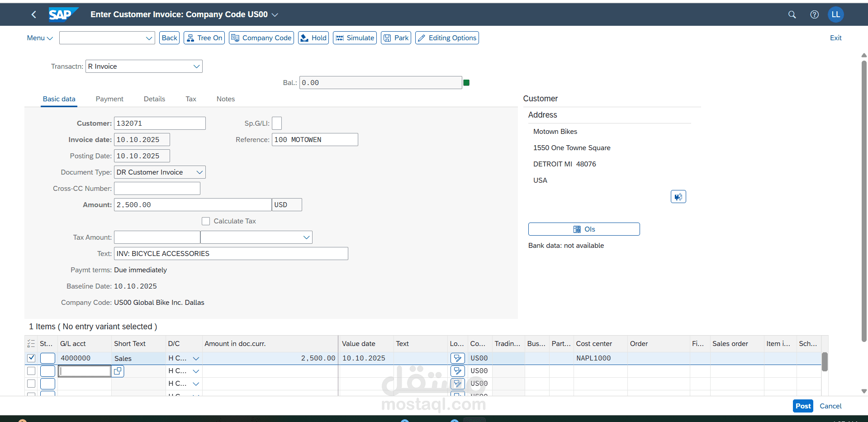868x422 pixels.
Task: Open long text icon in the second item row
Action: [458, 371]
